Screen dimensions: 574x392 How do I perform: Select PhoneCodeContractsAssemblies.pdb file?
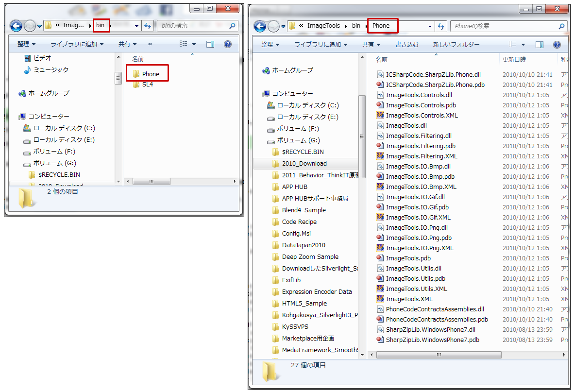point(433,320)
